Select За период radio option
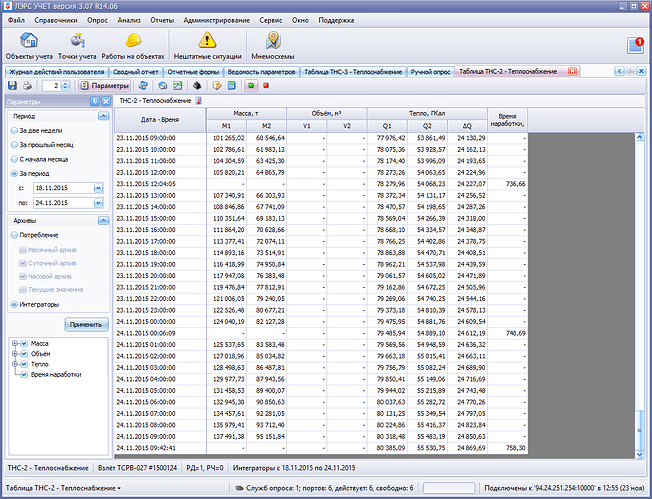 [x=30, y=174]
